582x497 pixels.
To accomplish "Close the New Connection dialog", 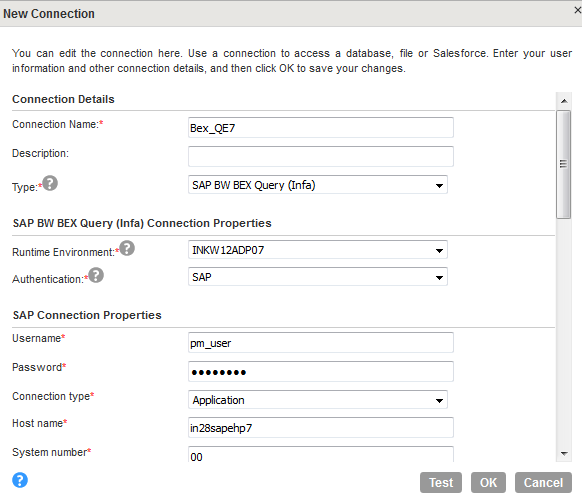I will click(x=577, y=10).
